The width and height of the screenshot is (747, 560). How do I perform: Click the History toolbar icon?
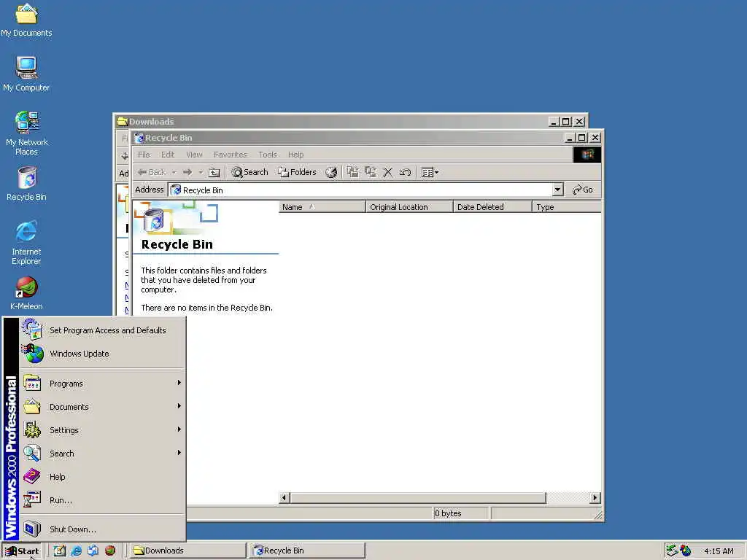(331, 172)
